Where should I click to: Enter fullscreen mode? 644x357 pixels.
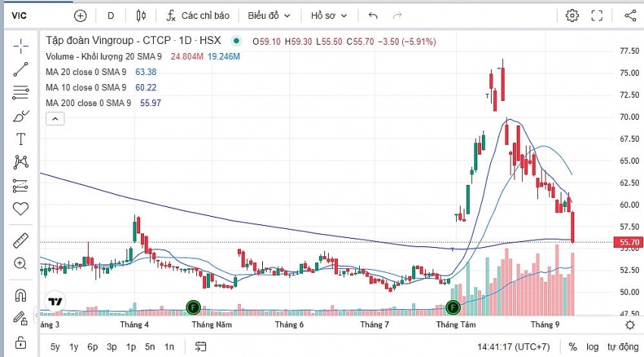(x=597, y=16)
